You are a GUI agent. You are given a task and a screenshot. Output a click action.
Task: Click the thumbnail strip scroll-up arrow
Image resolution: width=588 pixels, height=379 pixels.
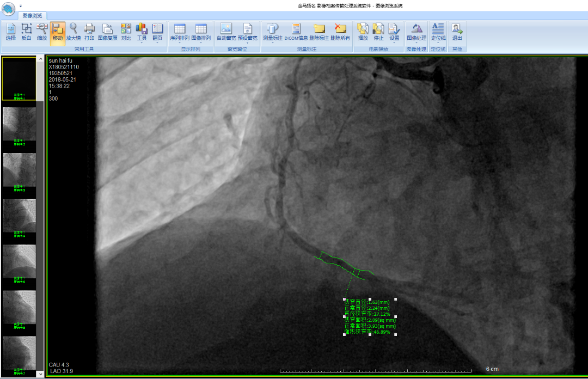coord(40,59)
